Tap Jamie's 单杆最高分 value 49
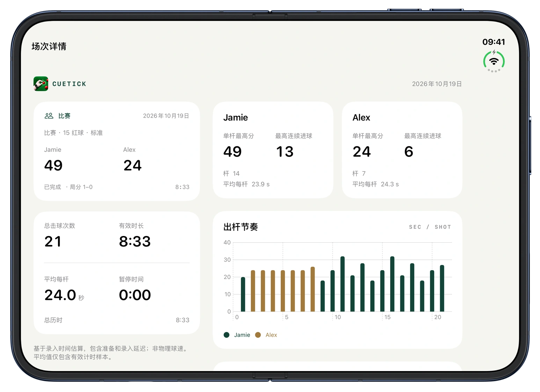540x392 pixels. (x=233, y=152)
